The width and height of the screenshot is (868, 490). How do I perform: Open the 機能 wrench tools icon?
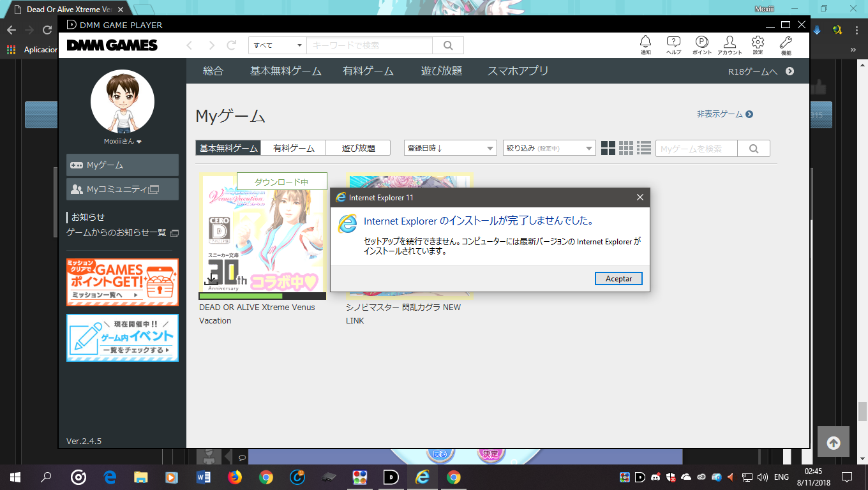[786, 45]
